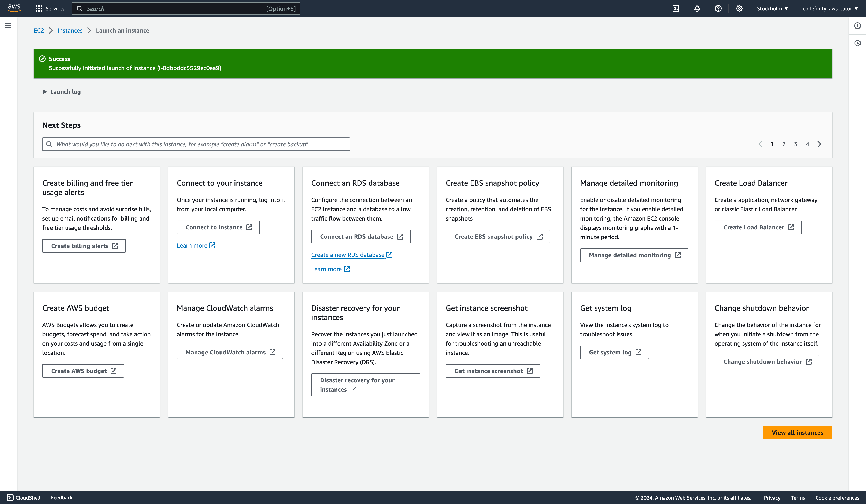Screen dimensions: 866x504
Task: Go to the next page using the right chevron
Action: (x=819, y=144)
